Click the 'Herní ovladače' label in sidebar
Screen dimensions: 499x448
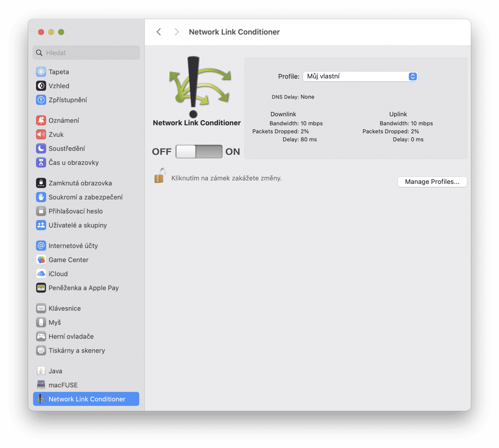point(71,336)
